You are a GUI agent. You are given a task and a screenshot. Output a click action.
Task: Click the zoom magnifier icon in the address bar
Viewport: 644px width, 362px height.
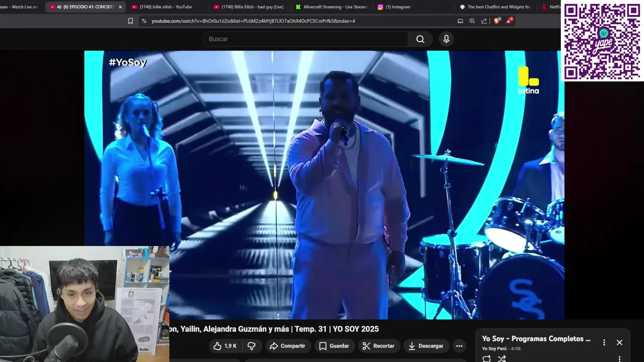[x=472, y=21]
